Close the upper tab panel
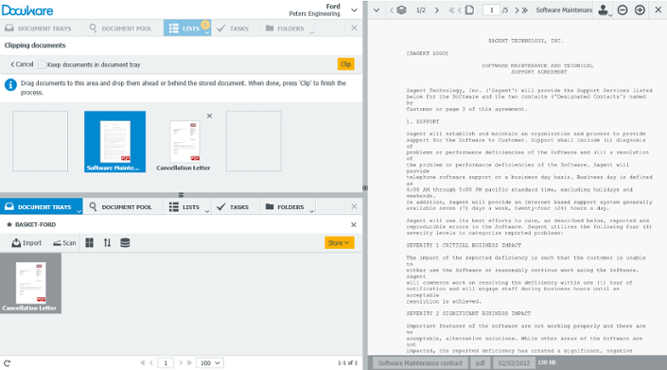This screenshot has height=370, width=667. pyautogui.click(x=354, y=28)
